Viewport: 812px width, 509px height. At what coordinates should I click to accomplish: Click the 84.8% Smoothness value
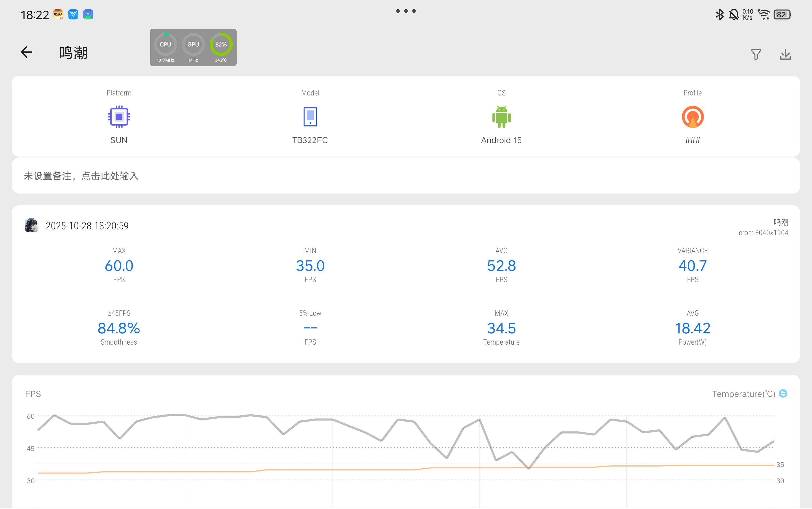[119, 328]
